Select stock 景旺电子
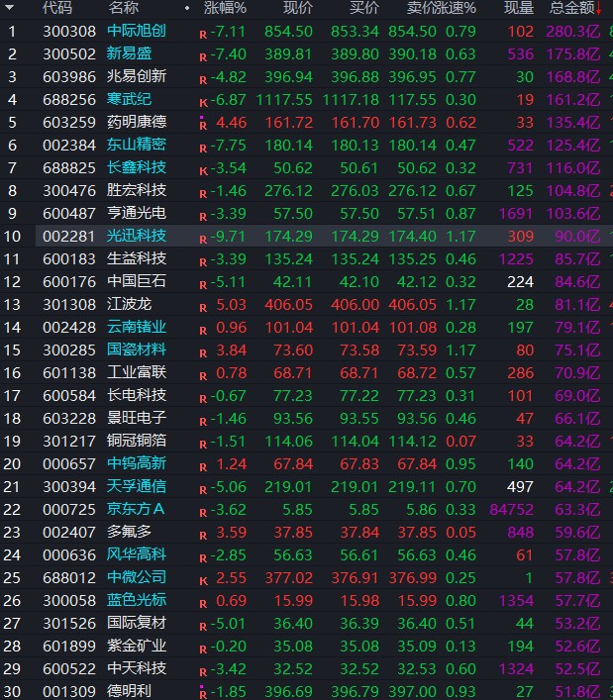Screen dimensions: 613x700 137,418
